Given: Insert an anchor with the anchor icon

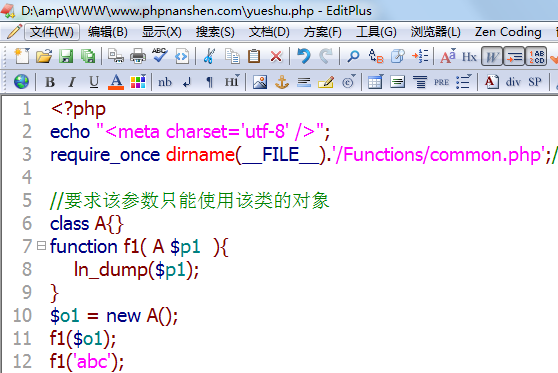Looking at the screenshot, I should click(x=282, y=82).
